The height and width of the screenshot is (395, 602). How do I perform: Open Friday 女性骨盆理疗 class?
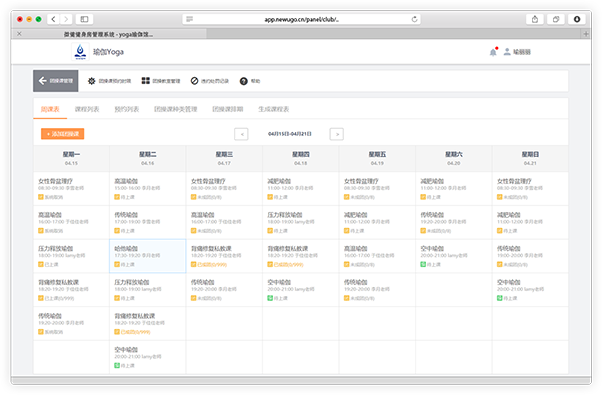[377, 188]
